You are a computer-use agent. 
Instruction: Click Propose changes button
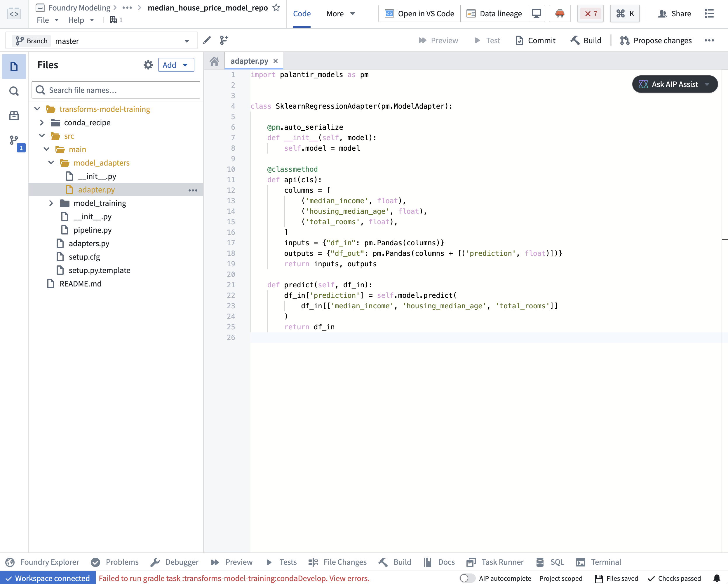click(656, 41)
